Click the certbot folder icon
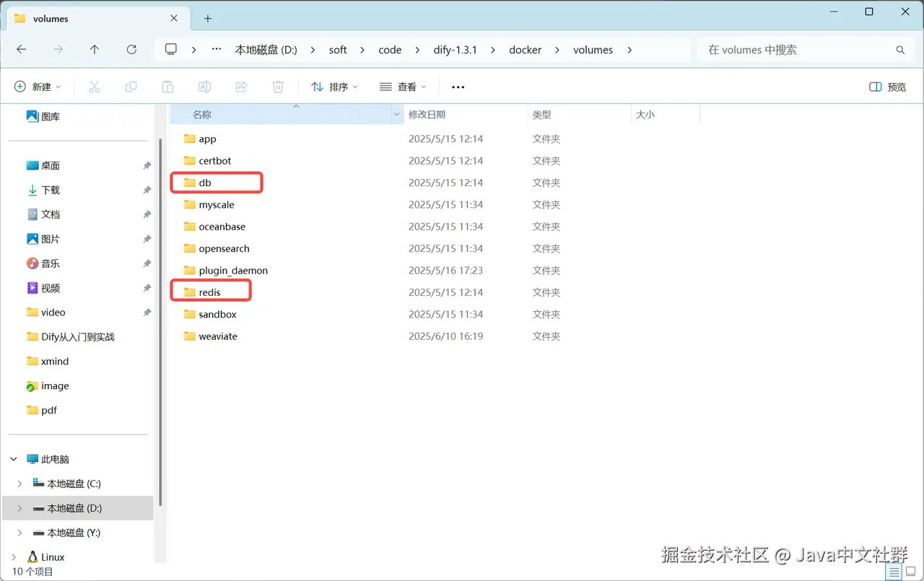The width and height of the screenshot is (924, 581). point(190,160)
